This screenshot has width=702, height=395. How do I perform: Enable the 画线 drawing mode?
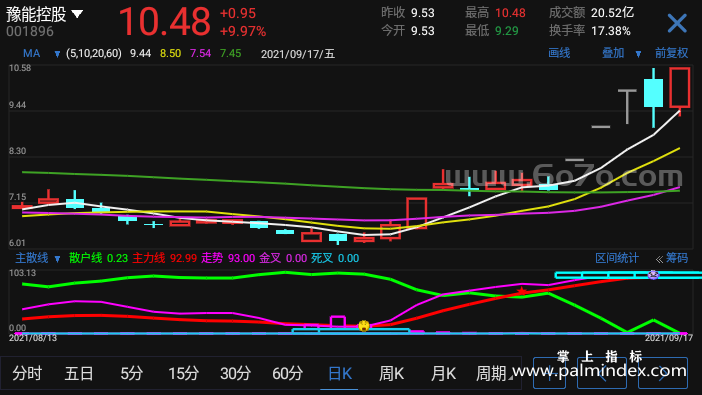559,53
